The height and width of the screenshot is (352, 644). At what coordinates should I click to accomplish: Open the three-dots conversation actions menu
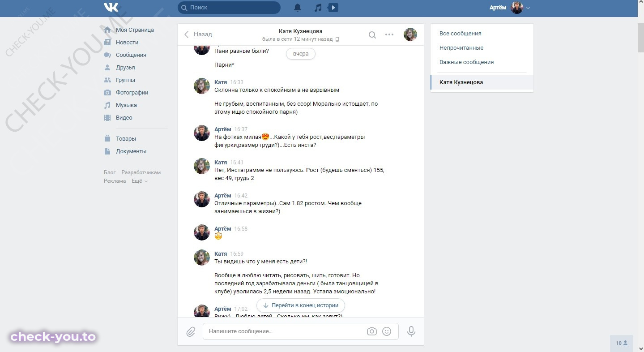(x=389, y=34)
